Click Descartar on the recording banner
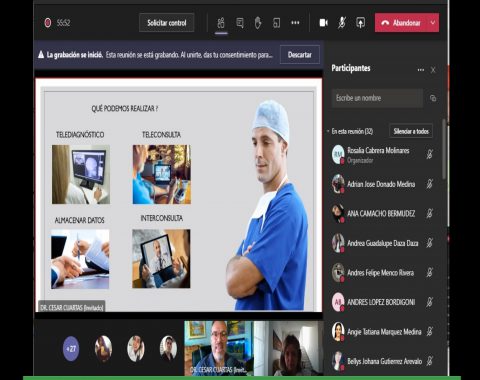Image resolution: width=480 pixels, height=380 pixels. [300, 55]
